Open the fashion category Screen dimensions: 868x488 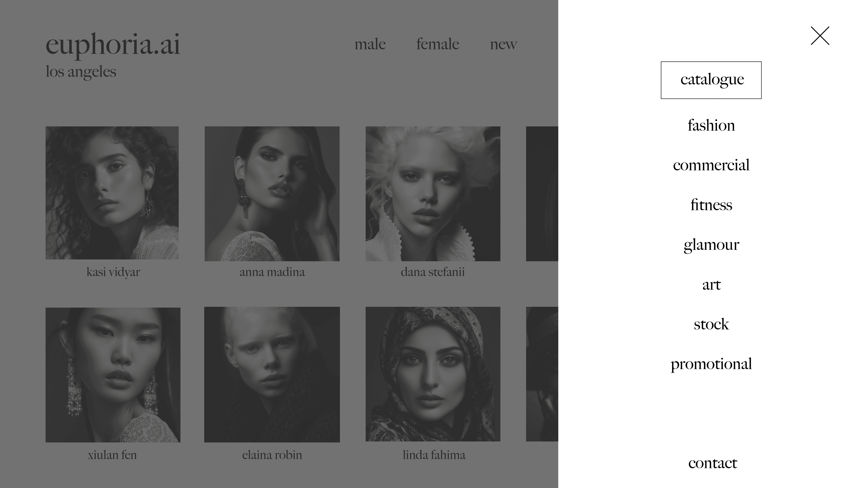tap(711, 125)
